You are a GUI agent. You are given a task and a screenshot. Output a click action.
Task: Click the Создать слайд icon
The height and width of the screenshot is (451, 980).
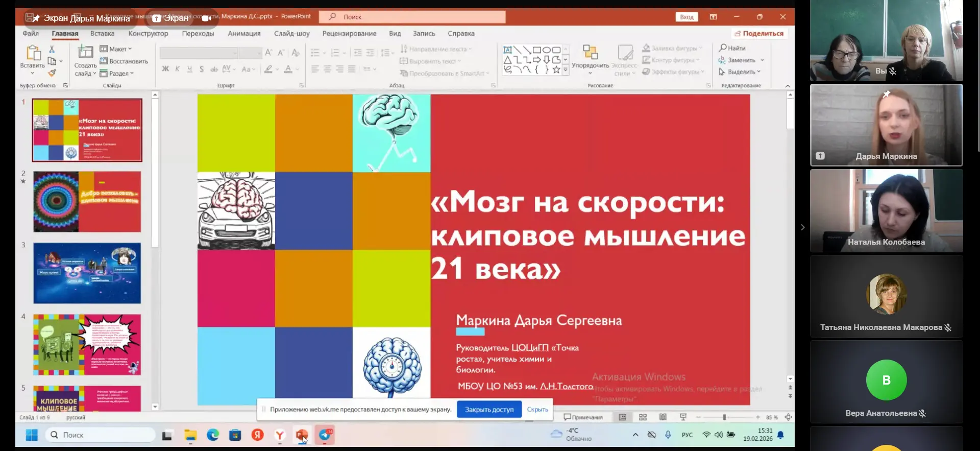[85, 52]
